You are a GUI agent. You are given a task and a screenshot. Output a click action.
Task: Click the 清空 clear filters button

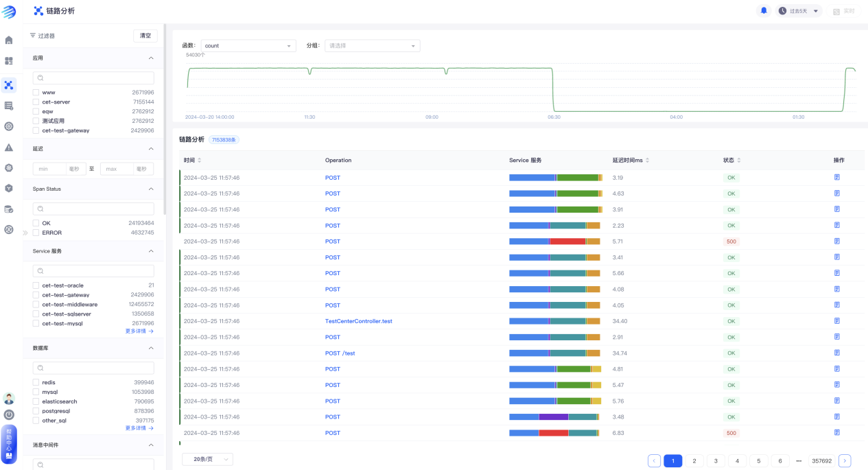(x=145, y=36)
